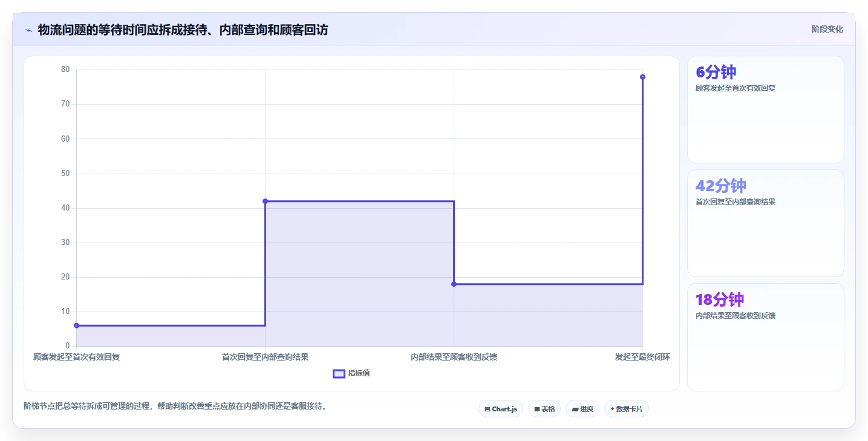Click the 指标值 legend label
This screenshot has width=868, height=441.
(x=359, y=374)
